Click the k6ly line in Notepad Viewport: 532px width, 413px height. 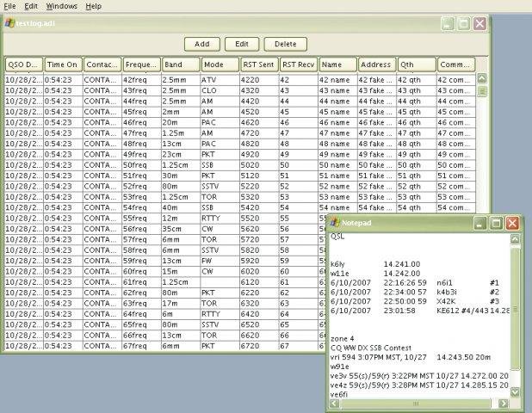375,264
